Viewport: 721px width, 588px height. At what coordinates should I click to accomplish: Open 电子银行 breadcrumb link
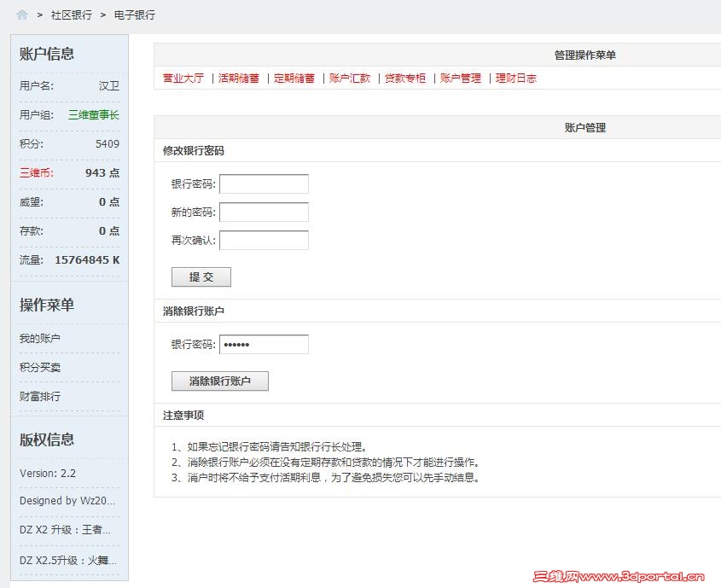point(135,15)
